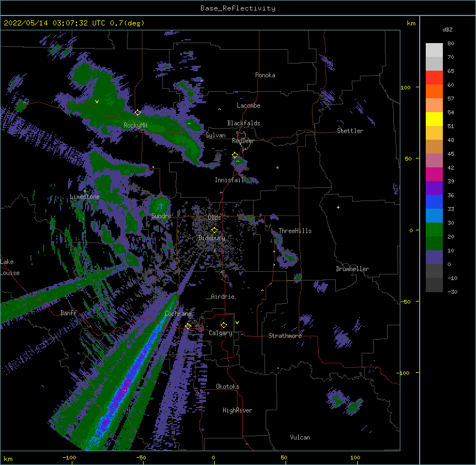This screenshot has height=465, width=476.
Task: Click the 50 tick on the bottom axis
Action: [x=284, y=457]
